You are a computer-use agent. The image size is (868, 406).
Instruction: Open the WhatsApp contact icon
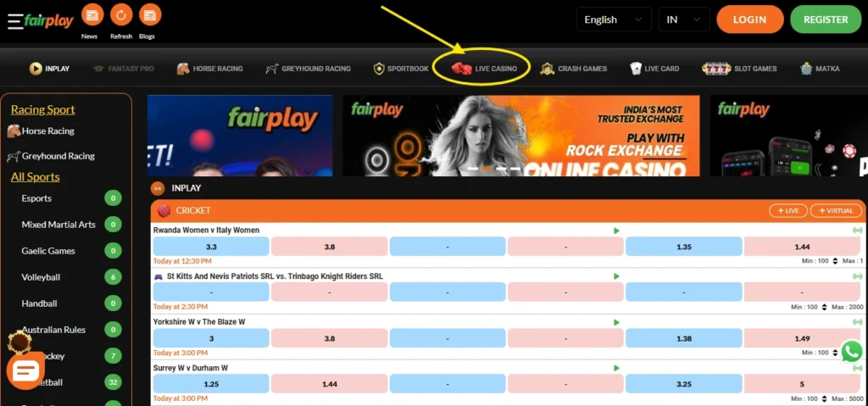tap(852, 351)
